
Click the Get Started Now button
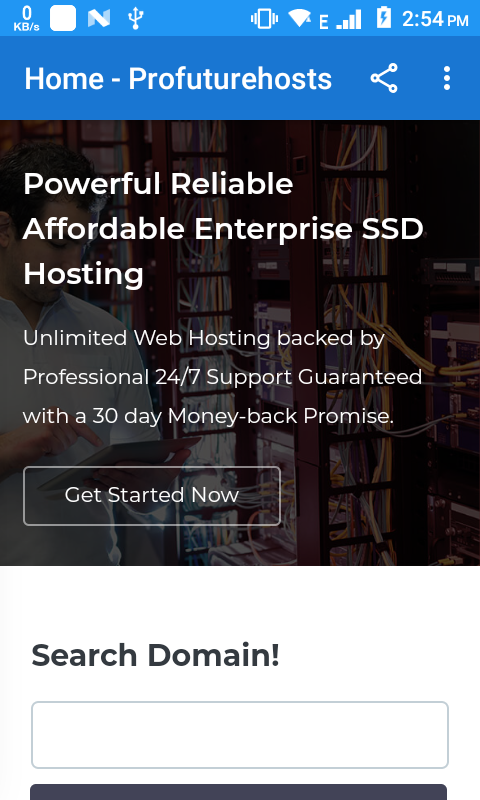(152, 495)
